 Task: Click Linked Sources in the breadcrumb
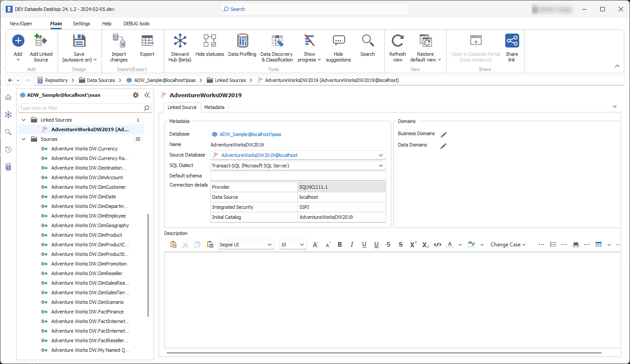tap(230, 80)
